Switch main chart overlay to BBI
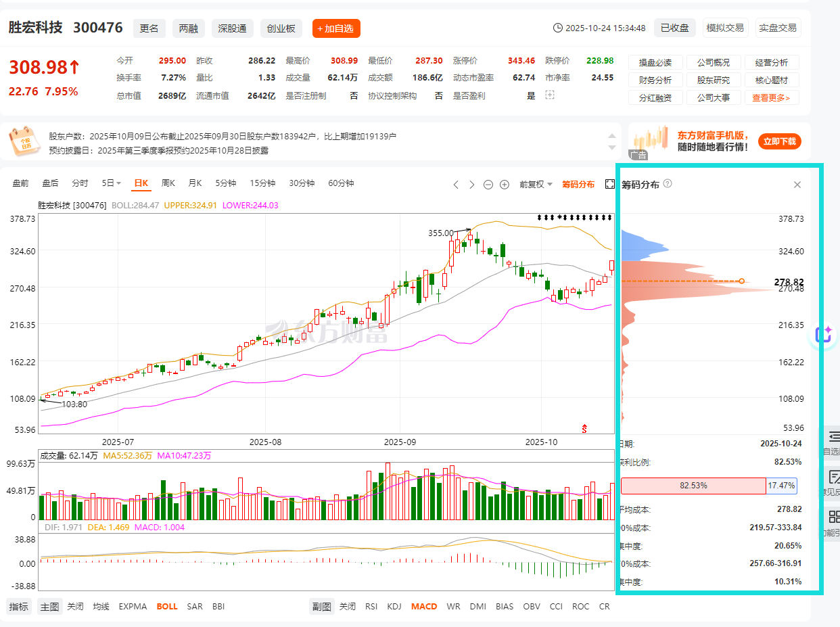The image size is (840, 627). point(218,607)
